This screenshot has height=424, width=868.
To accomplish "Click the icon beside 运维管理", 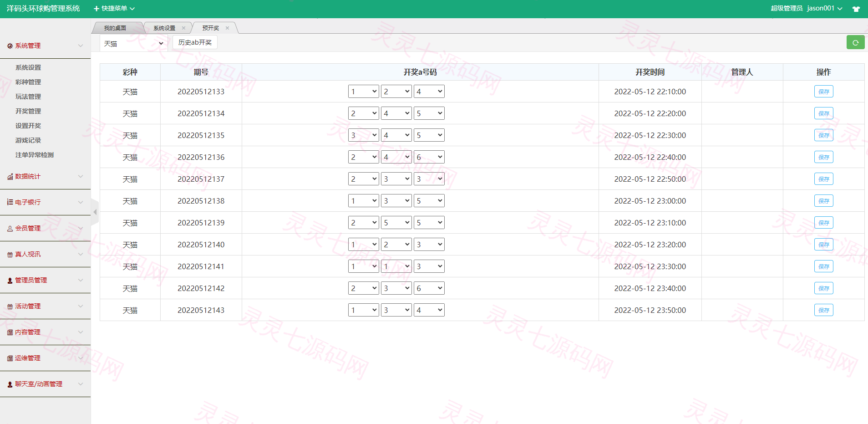I will click(10, 358).
